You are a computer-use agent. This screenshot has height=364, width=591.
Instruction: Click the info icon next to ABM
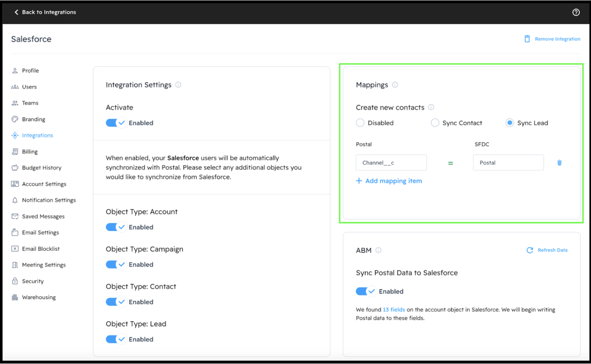pos(378,250)
